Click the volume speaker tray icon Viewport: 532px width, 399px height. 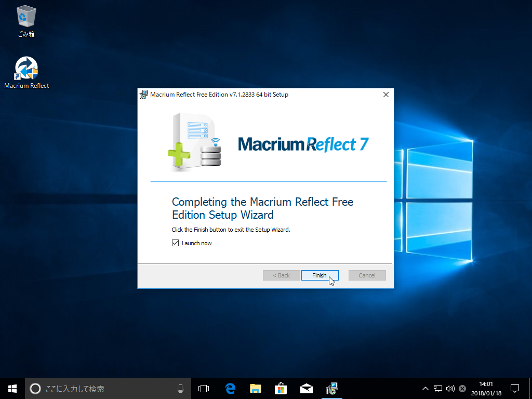click(x=450, y=389)
